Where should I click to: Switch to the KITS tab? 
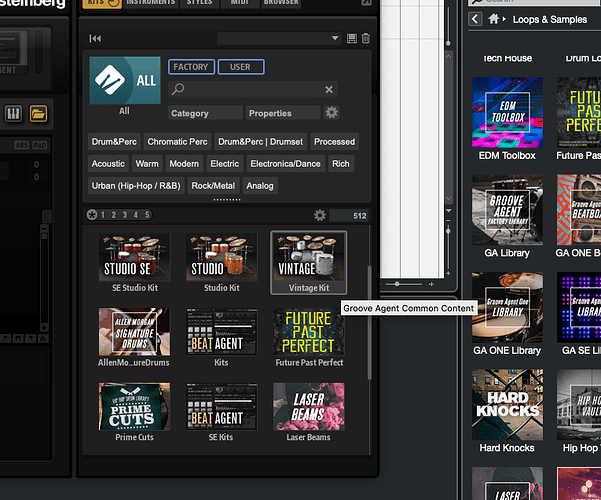pos(102,3)
